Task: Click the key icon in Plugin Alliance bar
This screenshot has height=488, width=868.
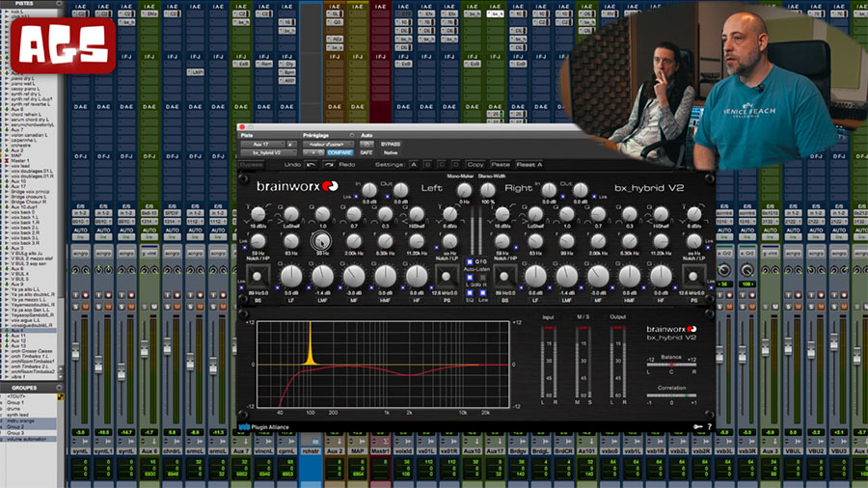Action: click(x=697, y=426)
